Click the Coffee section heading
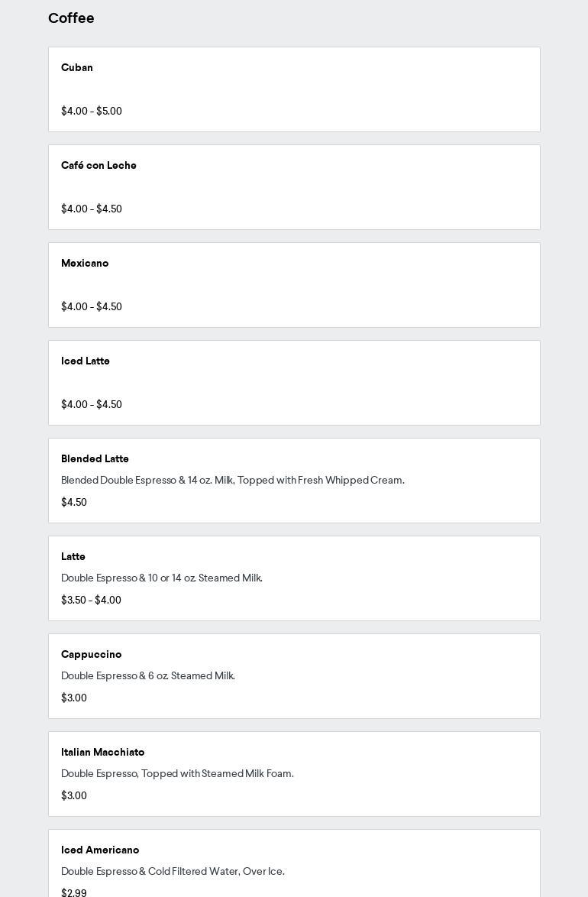The image size is (588, 897). (x=71, y=18)
